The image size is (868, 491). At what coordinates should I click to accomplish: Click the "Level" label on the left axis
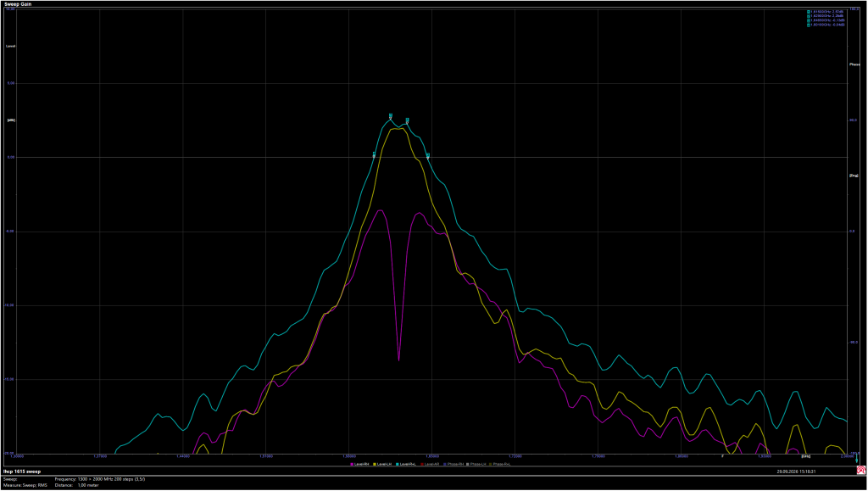(x=10, y=46)
